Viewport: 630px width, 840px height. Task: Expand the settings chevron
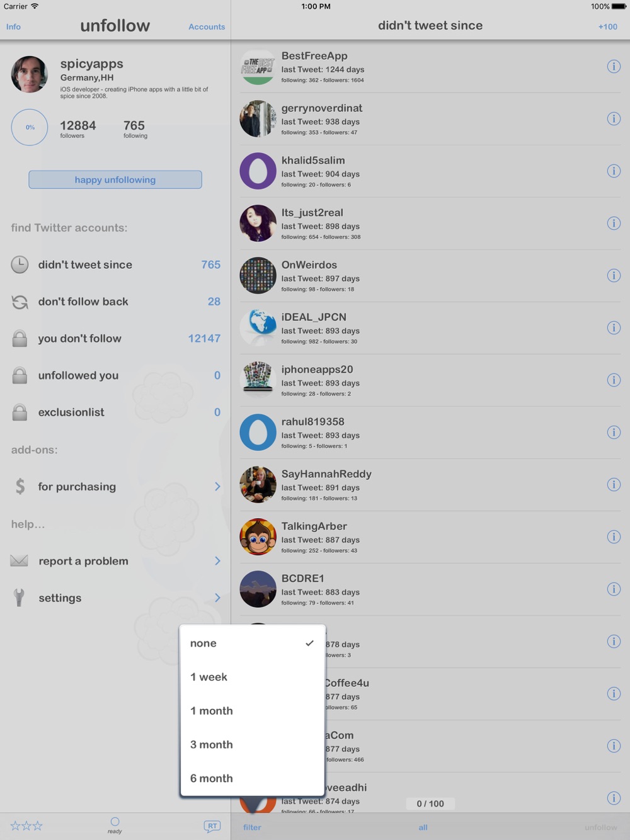pyautogui.click(x=217, y=598)
